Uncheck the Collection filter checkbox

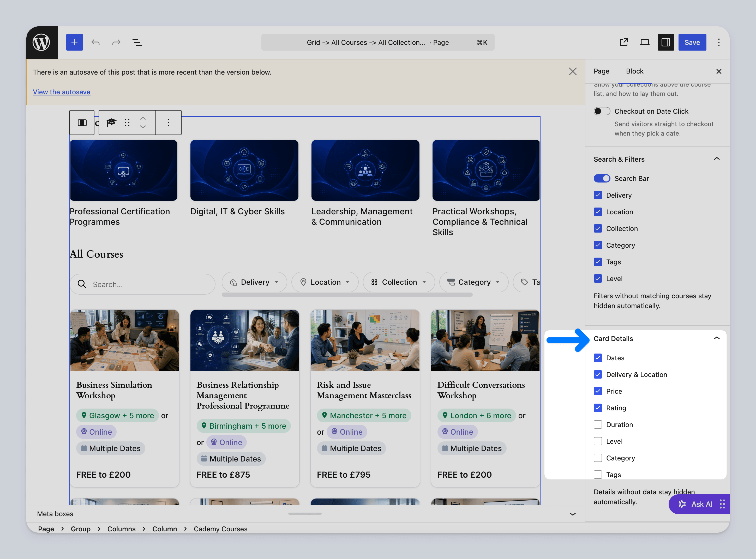pos(598,228)
